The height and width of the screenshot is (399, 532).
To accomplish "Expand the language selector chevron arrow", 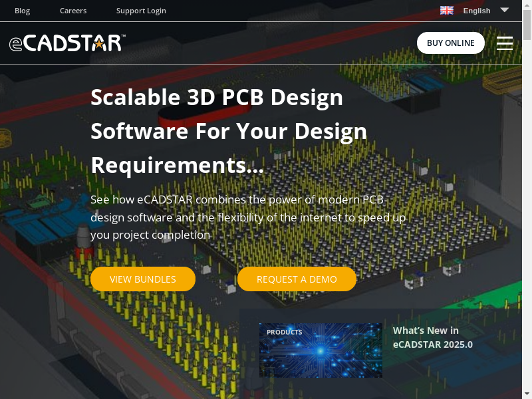I will point(504,10).
